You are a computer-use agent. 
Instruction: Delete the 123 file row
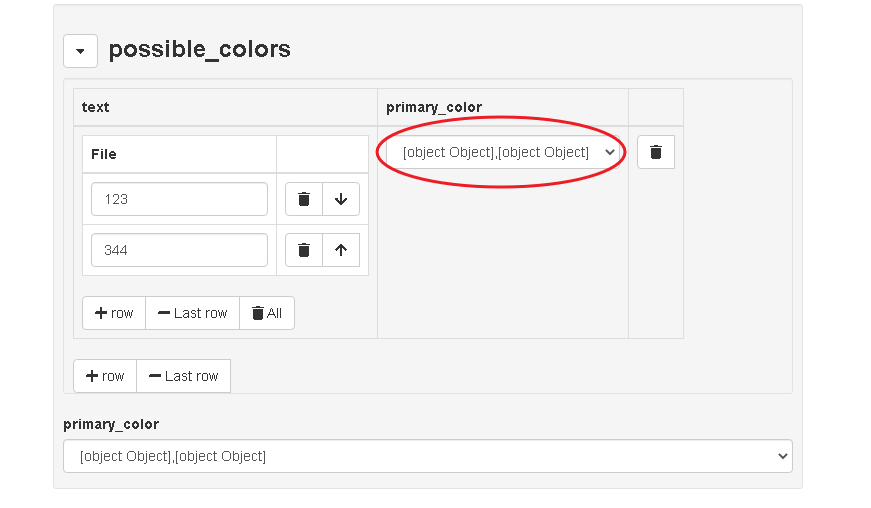tap(304, 199)
